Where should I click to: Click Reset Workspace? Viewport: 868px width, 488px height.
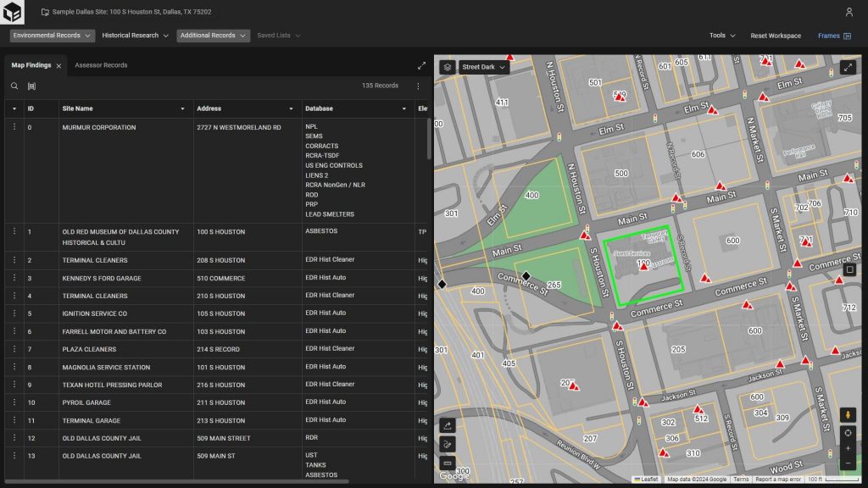click(x=776, y=36)
